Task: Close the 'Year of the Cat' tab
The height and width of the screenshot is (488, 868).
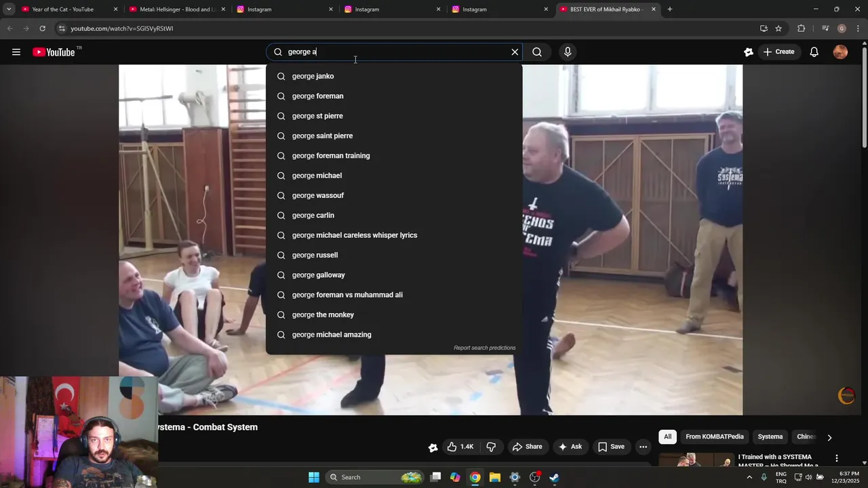Action: point(115,9)
